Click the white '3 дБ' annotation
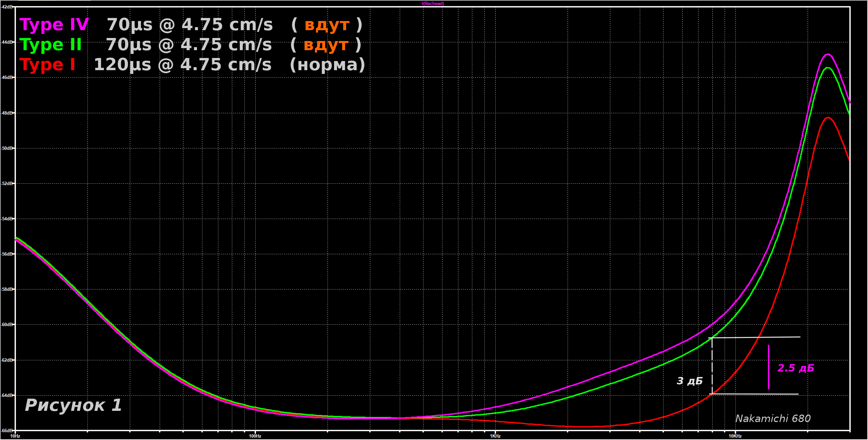The image size is (868, 440). (689, 381)
